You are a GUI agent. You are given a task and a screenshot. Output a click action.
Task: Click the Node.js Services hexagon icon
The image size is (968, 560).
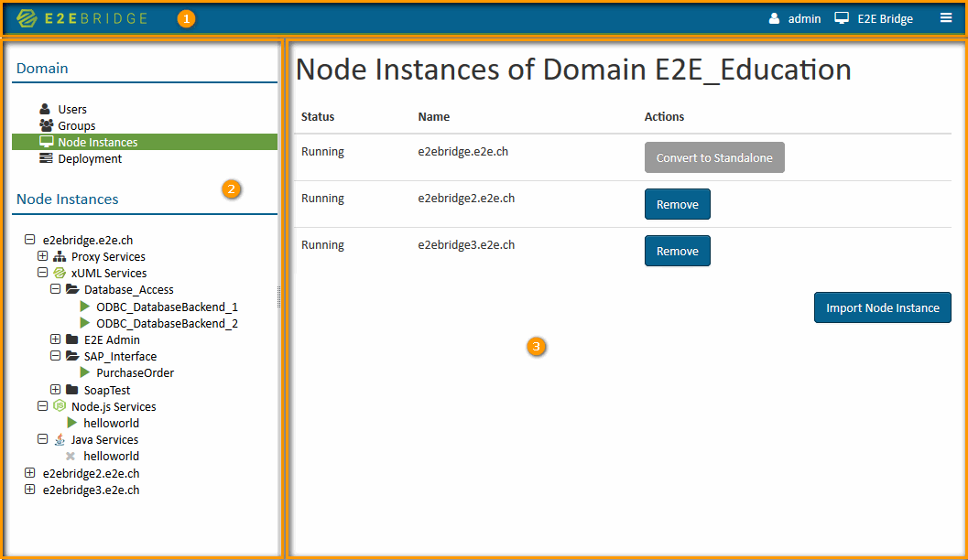coord(60,406)
